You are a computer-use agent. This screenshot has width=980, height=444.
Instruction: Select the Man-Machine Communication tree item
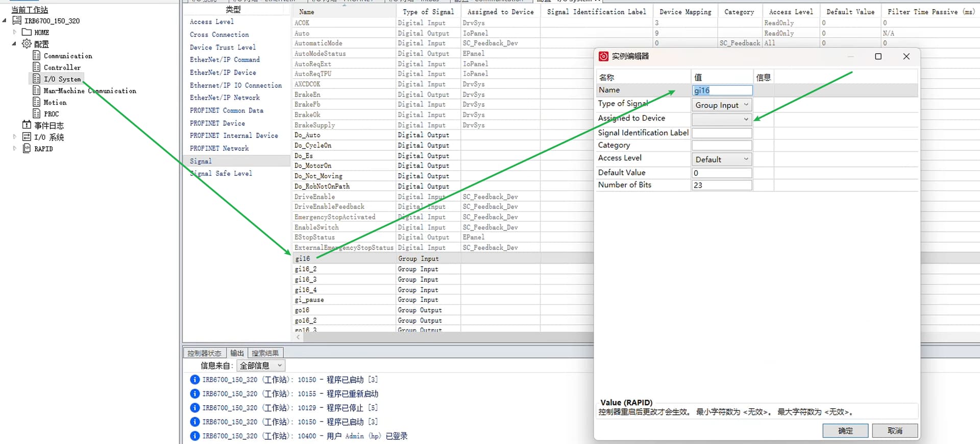coord(90,91)
